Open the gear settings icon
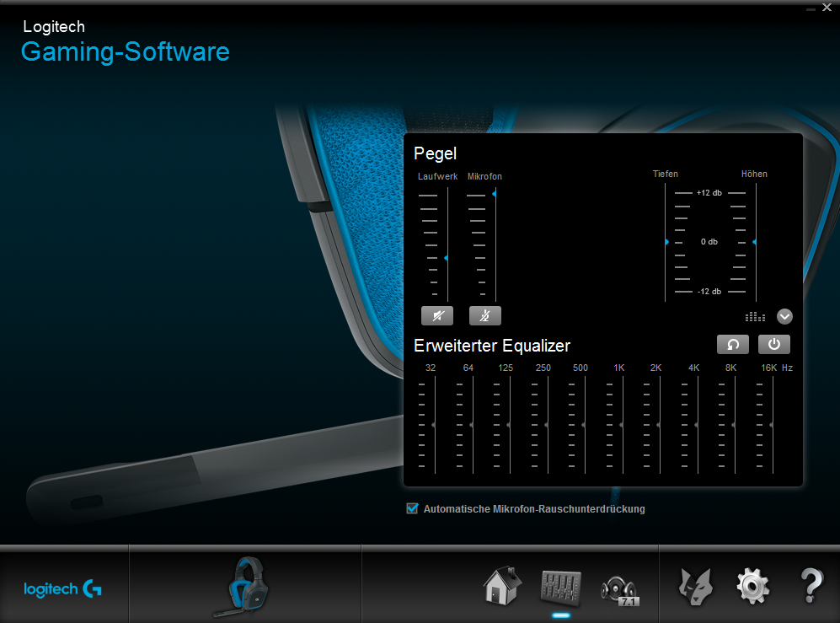This screenshot has height=623, width=840. pyautogui.click(x=752, y=587)
